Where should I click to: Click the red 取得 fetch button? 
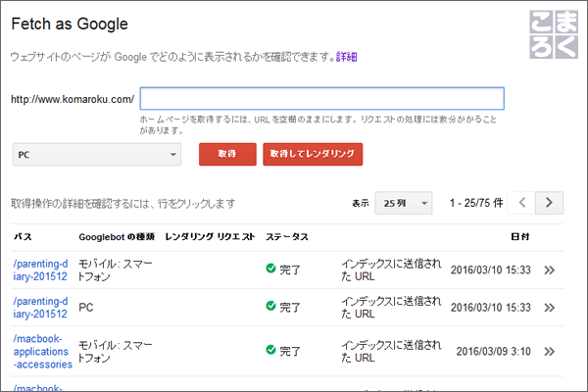[x=227, y=154]
